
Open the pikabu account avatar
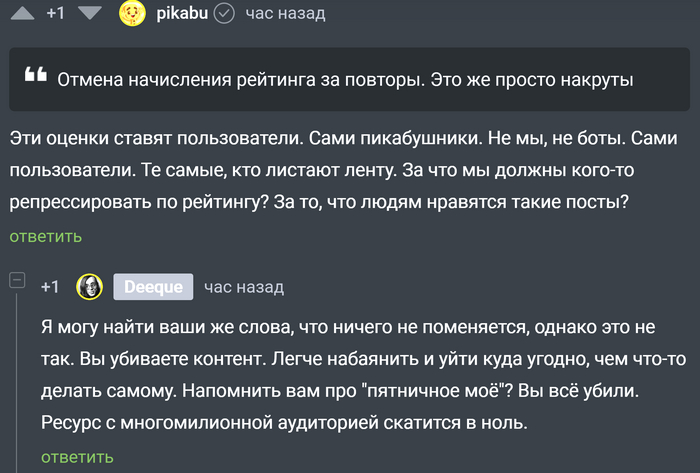131,13
